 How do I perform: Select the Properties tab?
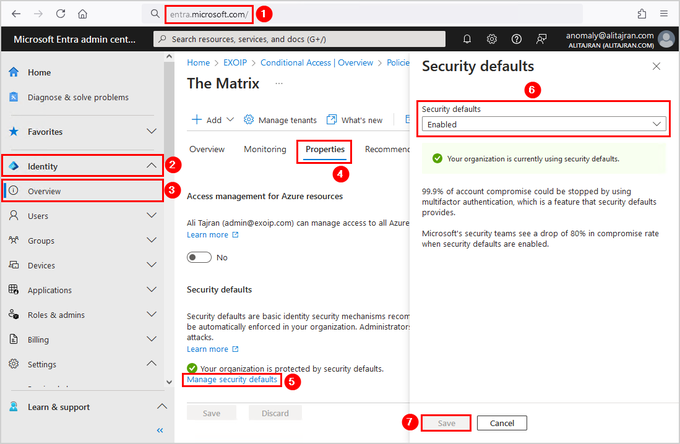coord(325,149)
